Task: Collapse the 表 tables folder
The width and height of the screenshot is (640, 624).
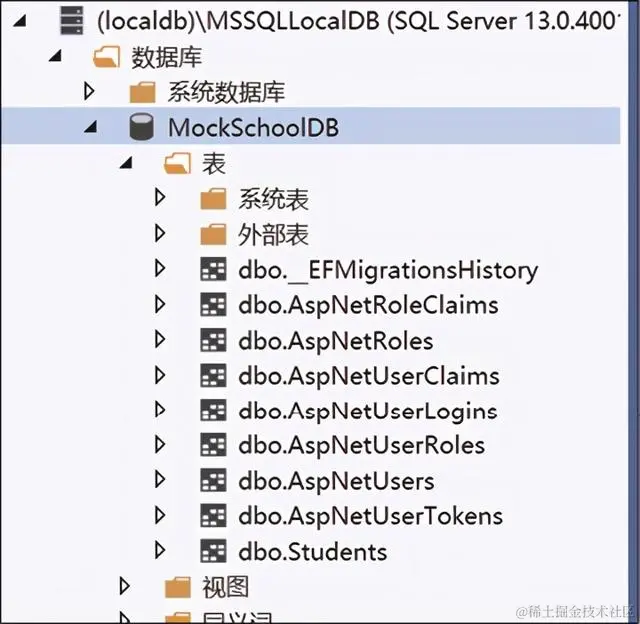Action: tap(126, 162)
